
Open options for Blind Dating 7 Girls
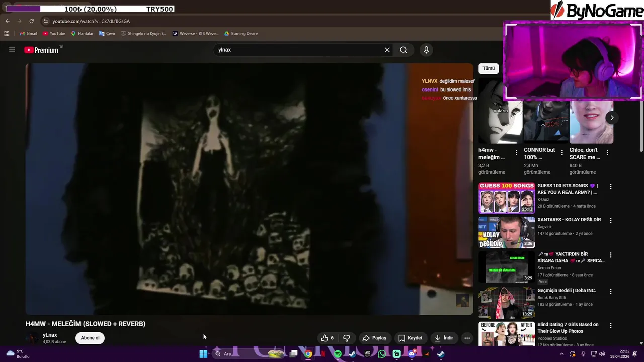[x=611, y=326]
